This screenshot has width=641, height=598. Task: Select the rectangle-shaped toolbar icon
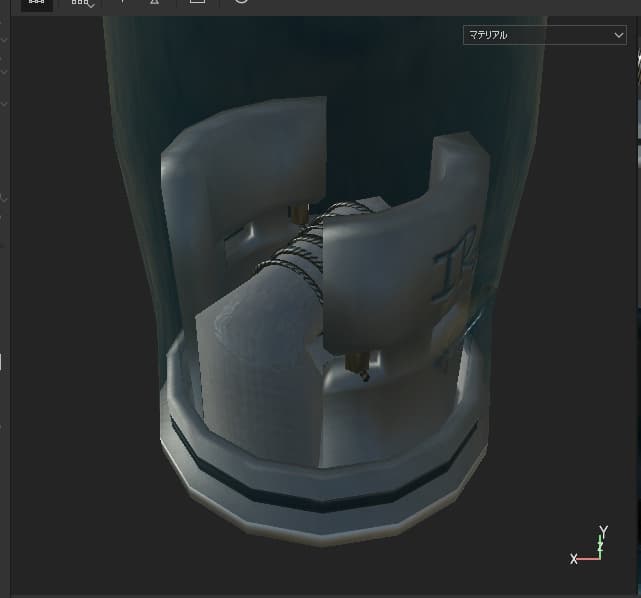point(197,4)
